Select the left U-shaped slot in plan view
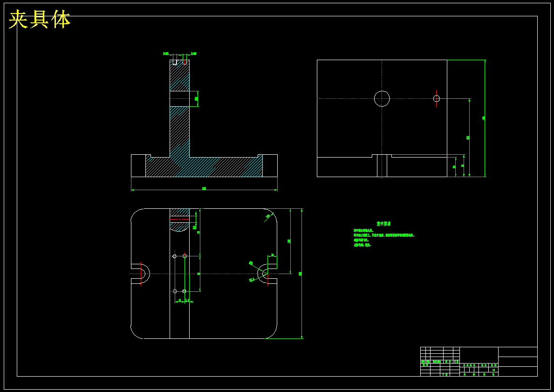554x392 pixels. click(140, 274)
